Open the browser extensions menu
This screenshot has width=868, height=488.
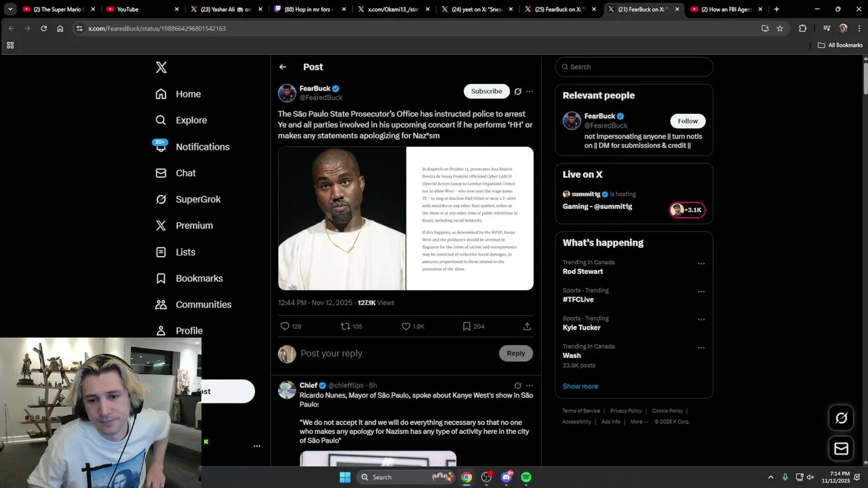click(803, 28)
